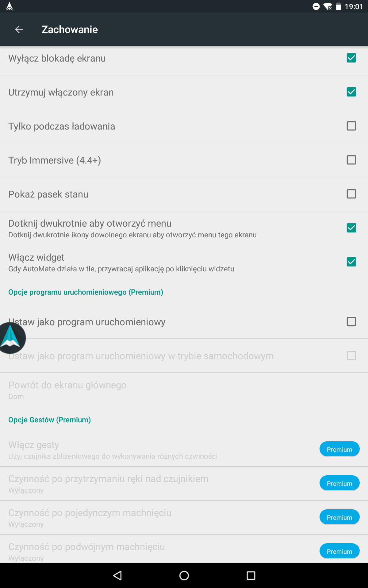Enable Tryb Immersive (4.4+) checkbox
This screenshot has width=368, height=588.
pos(351,160)
